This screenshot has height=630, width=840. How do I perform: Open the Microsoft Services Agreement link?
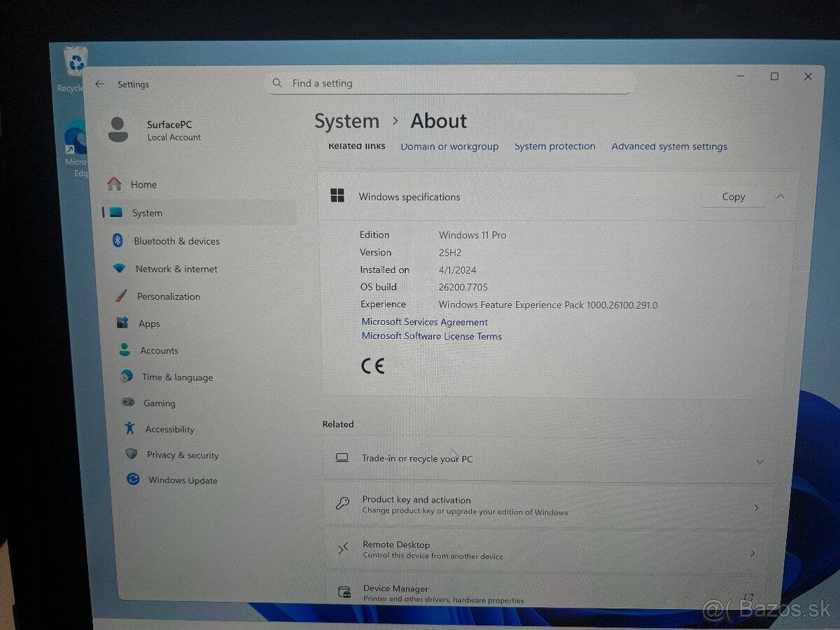pos(424,322)
